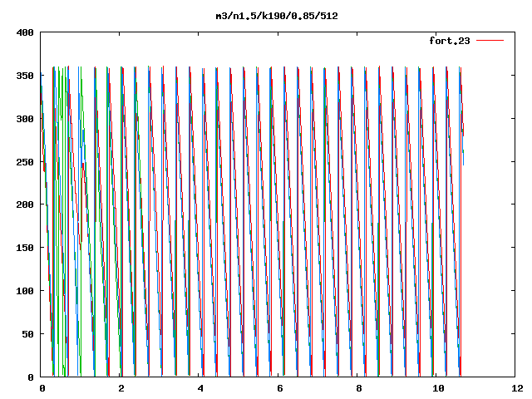Click the x-axis label 8

pos(358,388)
